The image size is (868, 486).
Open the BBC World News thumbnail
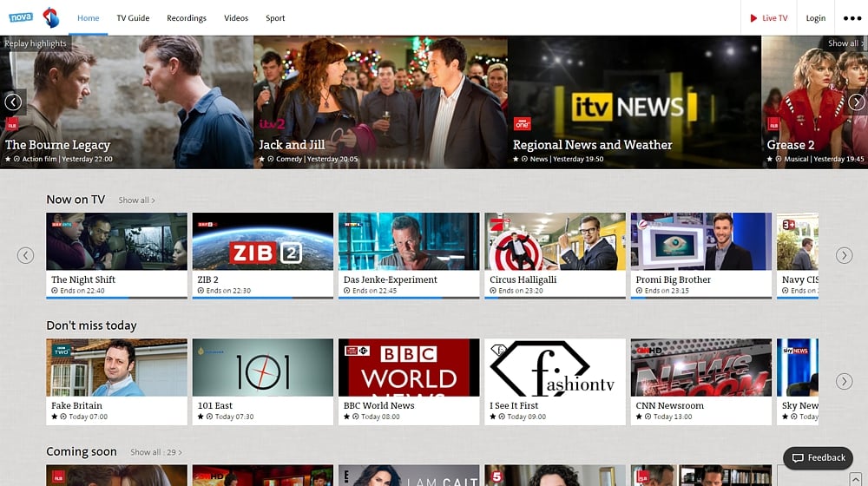click(x=409, y=368)
